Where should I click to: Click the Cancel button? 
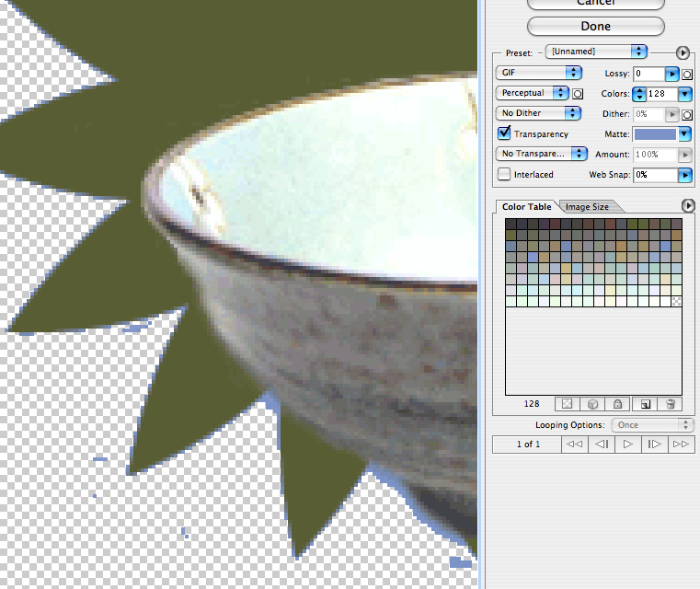pyautogui.click(x=595, y=4)
